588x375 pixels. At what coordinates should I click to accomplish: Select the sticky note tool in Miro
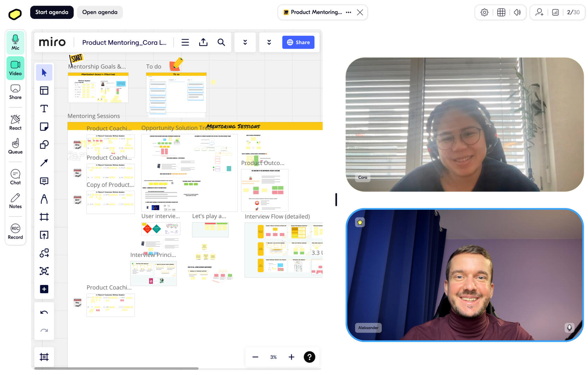pyautogui.click(x=44, y=126)
